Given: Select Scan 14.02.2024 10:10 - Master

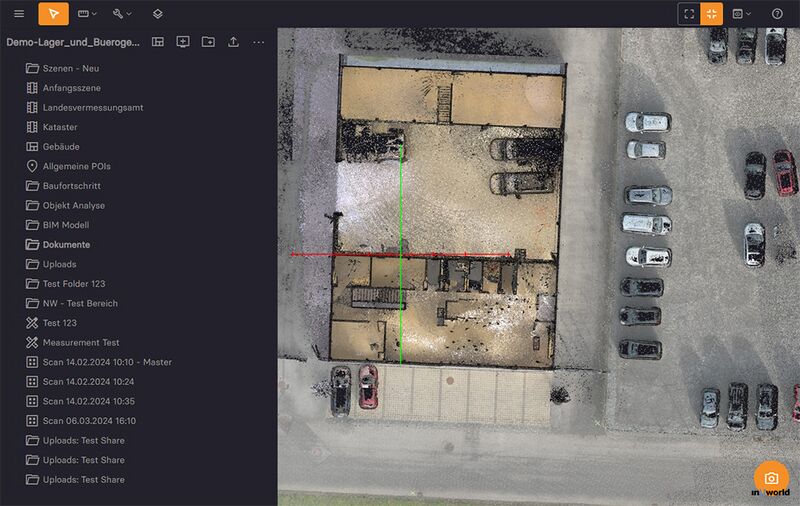Looking at the screenshot, I should click(x=107, y=362).
